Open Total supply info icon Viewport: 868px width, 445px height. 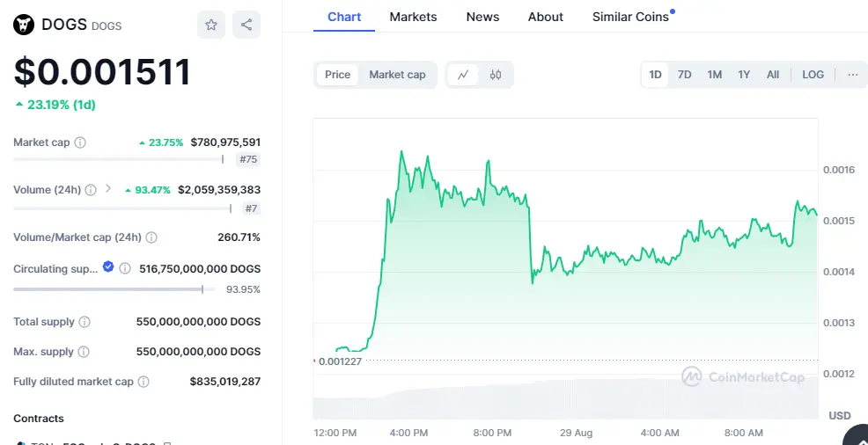[x=85, y=322]
